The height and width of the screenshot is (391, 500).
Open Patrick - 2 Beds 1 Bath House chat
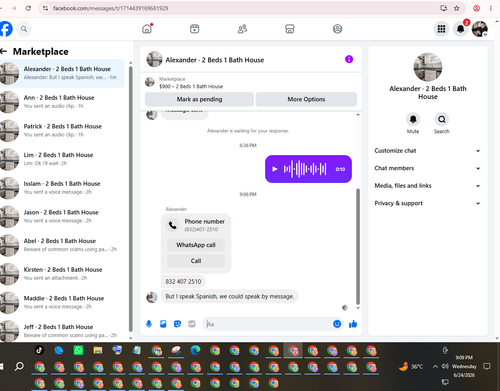click(x=62, y=130)
